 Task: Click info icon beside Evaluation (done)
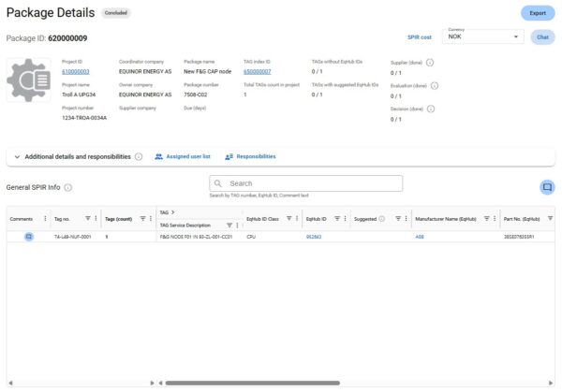(x=434, y=85)
